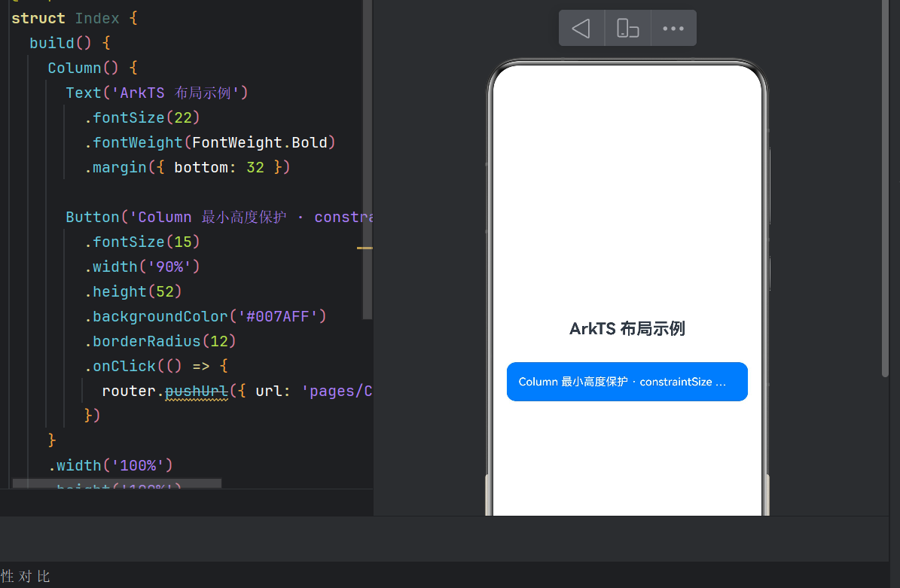Click the struct Index declaration
The width and height of the screenshot is (900, 588).
pos(75,18)
